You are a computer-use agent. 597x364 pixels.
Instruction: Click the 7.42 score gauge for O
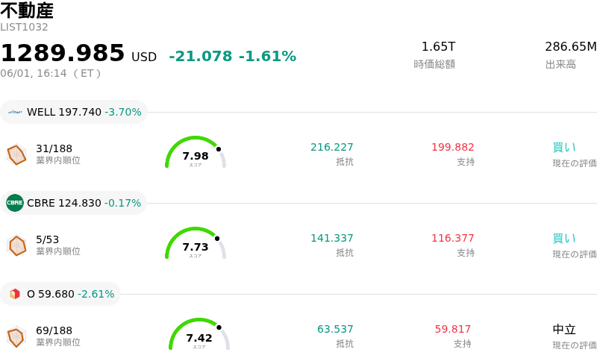point(199,334)
